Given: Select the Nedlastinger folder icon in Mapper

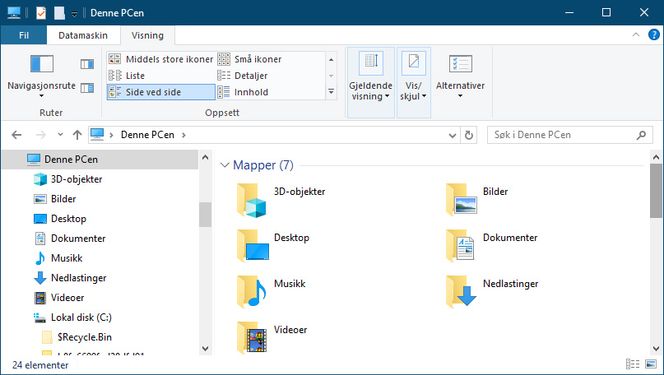Looking at the screenshot, I should tap(461, 291).
